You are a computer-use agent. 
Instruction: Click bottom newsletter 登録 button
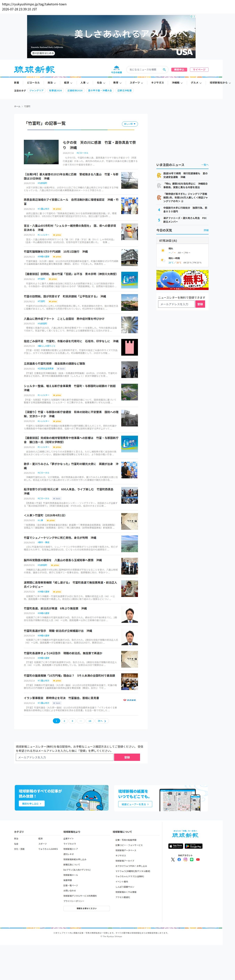[127, 757]
